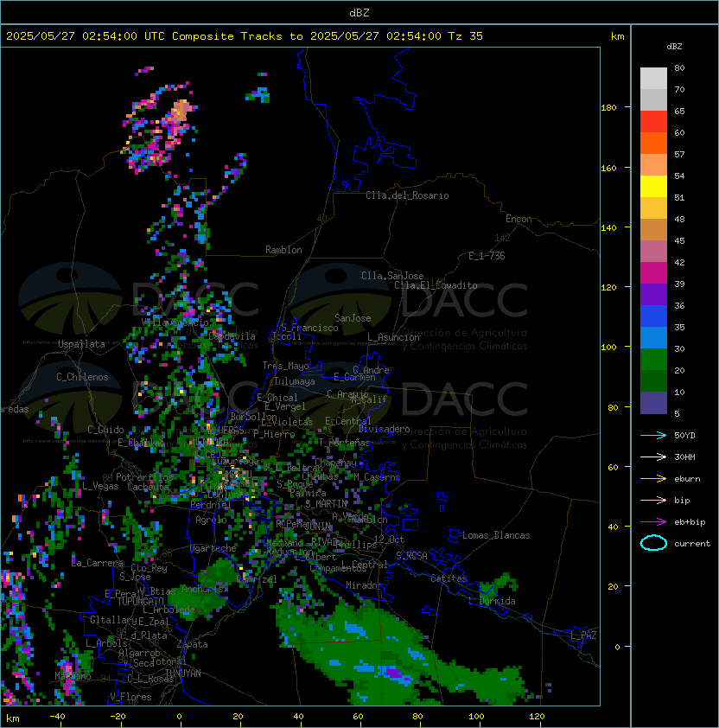Viewport: 719px width, 728px height.
Task: Click the Lomas_Blancas map label
Action: pos(496,535)
